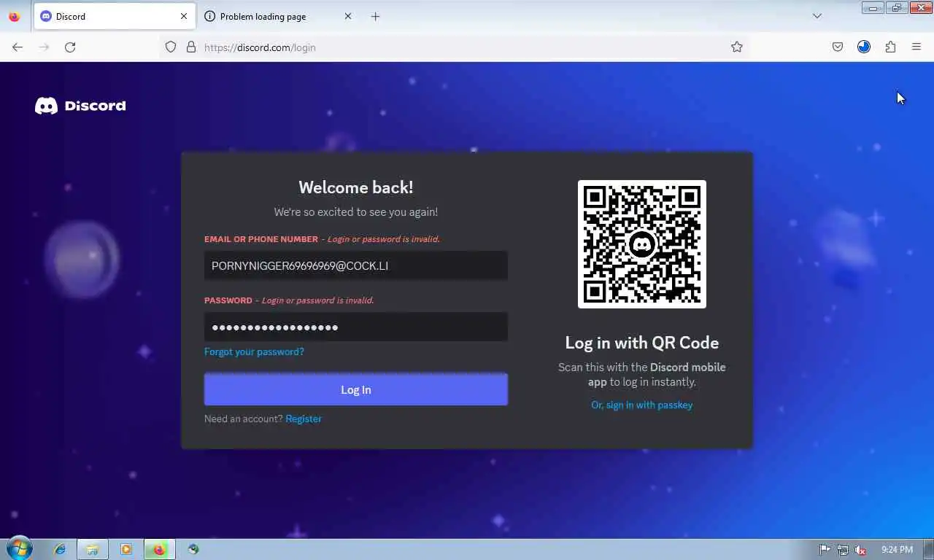Open the tracking protection shield icon
Viewport: 934px width, 560px height.
click(171, 47)
